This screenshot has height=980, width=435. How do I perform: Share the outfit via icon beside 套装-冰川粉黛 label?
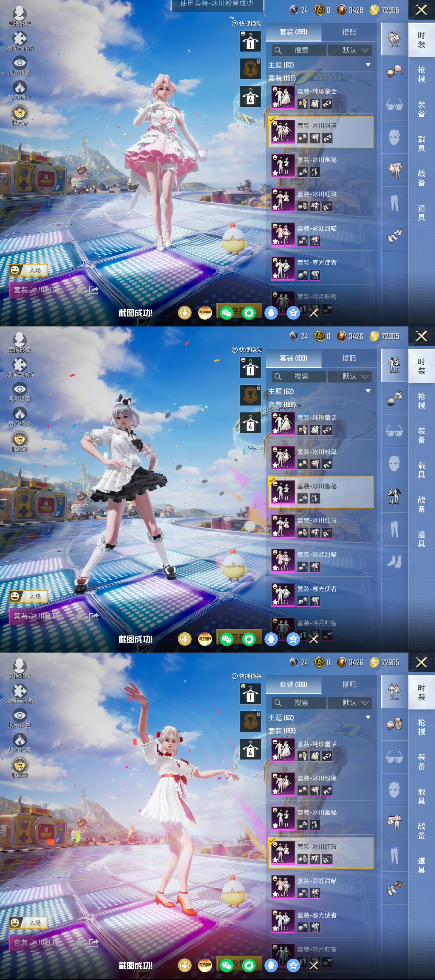coord(93,290)
